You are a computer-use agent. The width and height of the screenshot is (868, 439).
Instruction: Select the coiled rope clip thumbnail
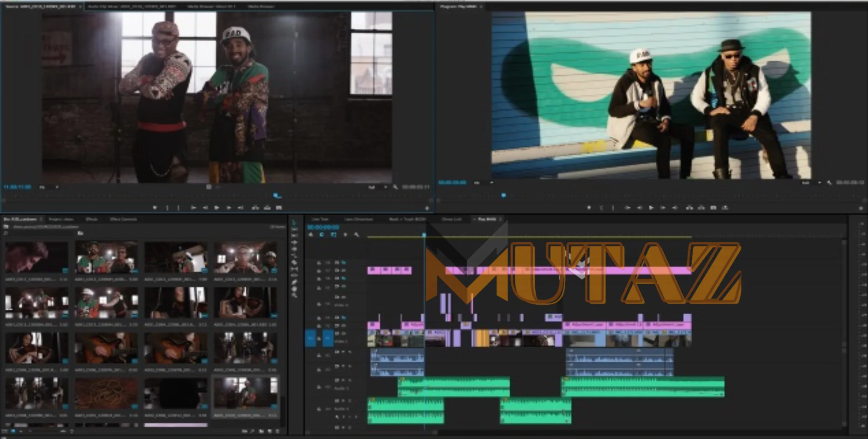(106, 394)
